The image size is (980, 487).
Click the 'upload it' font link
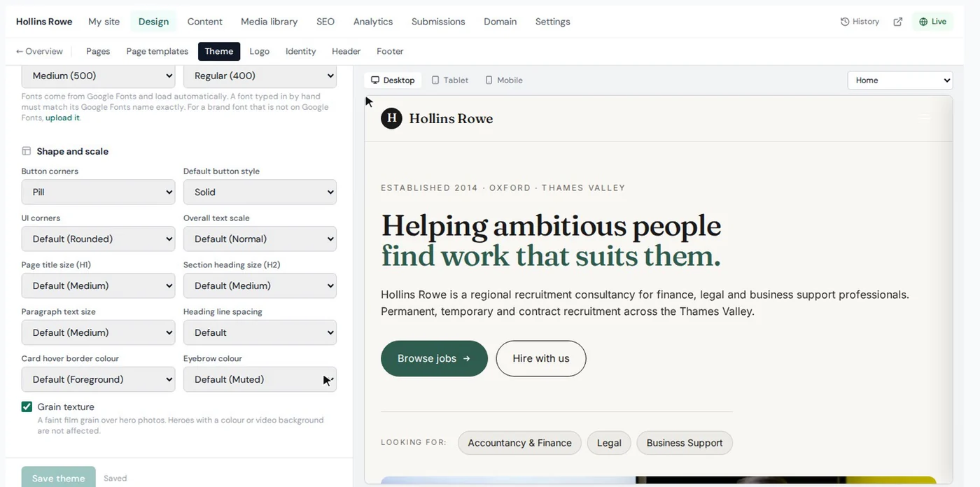coord(62,118)
